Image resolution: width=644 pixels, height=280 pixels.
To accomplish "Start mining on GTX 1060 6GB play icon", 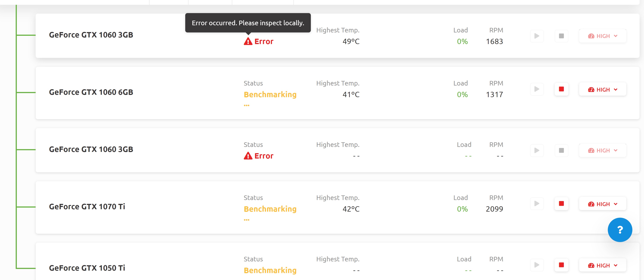I will coord(537,89).
